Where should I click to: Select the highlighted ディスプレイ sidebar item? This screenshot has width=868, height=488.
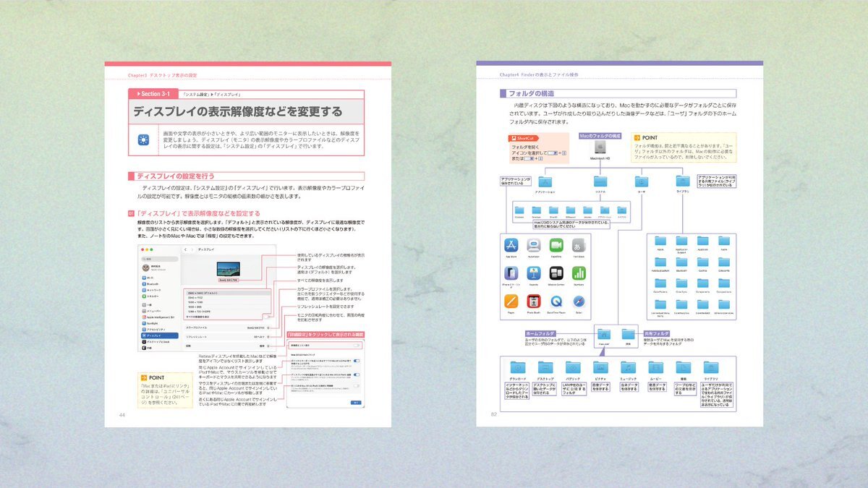[x=159, y=336]
